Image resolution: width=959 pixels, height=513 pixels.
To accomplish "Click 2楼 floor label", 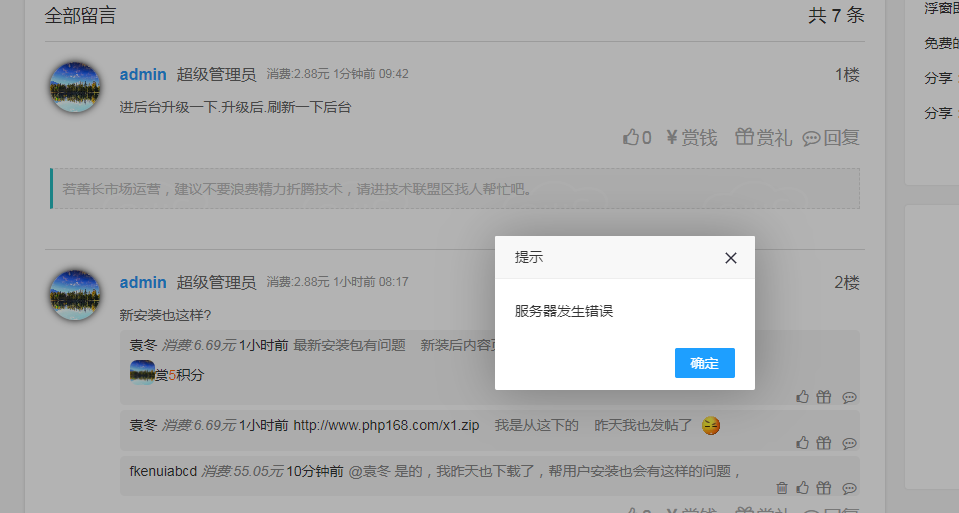I will (x=847, y=282).
